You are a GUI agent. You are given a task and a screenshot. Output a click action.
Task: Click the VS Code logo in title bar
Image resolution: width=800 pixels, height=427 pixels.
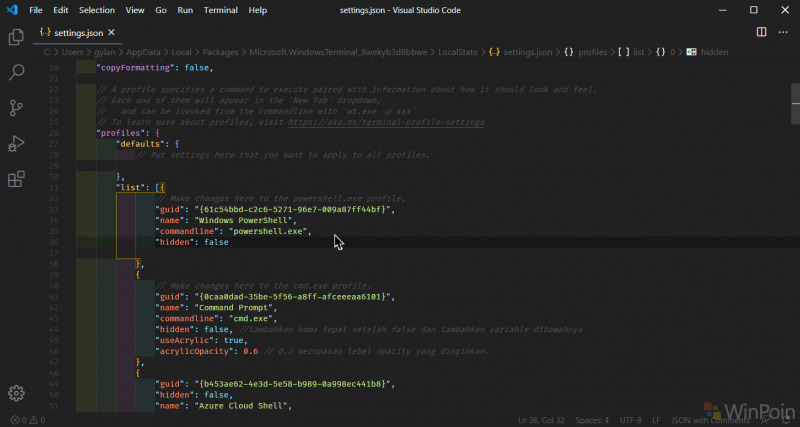click(12, 10)
